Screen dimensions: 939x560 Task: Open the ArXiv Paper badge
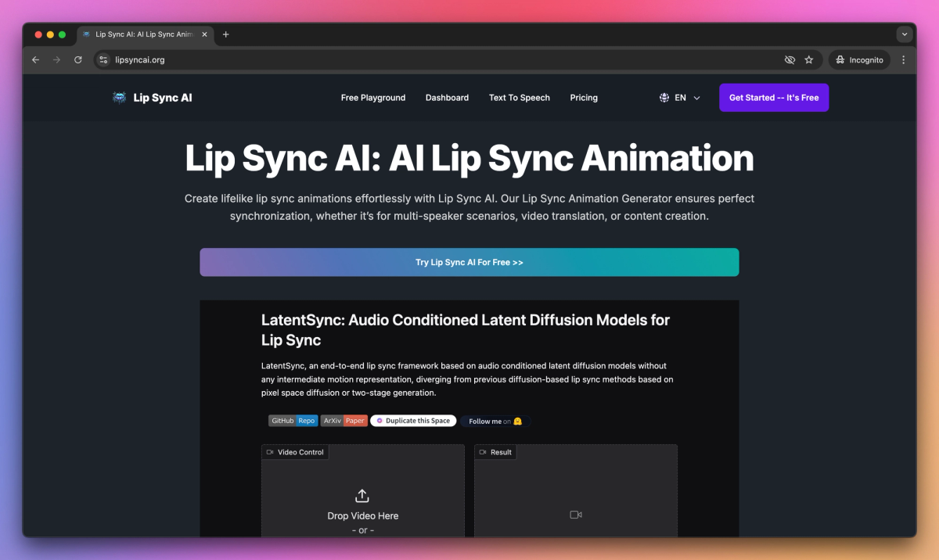point(344,421)
